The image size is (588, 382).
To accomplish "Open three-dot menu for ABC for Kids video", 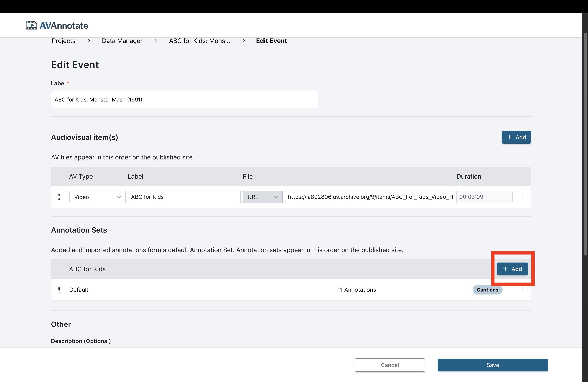I will click(x=522, y=197).
